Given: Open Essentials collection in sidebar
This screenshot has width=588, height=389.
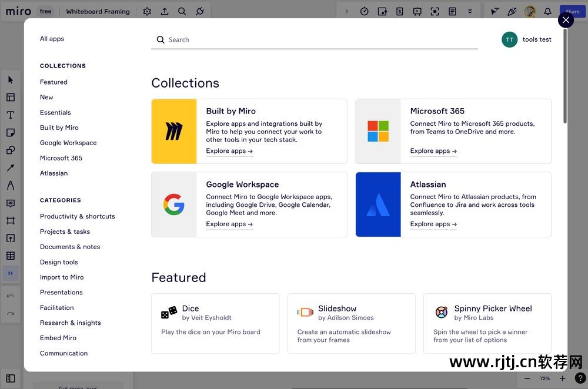Looking at the screenshot, I should tap(55, 112).
